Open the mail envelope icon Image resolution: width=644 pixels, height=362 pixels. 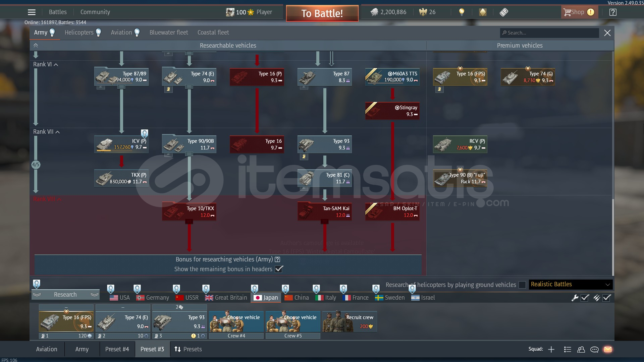click(x=608, y=349)
